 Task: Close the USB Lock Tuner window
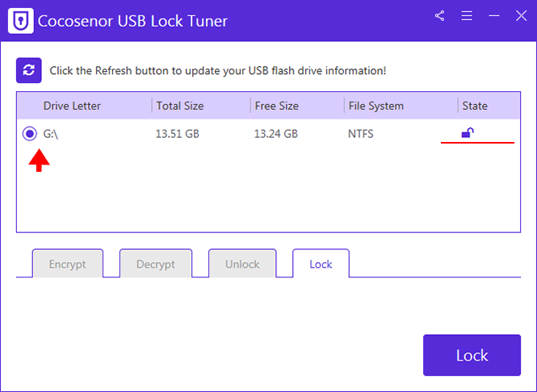[521, 16]
